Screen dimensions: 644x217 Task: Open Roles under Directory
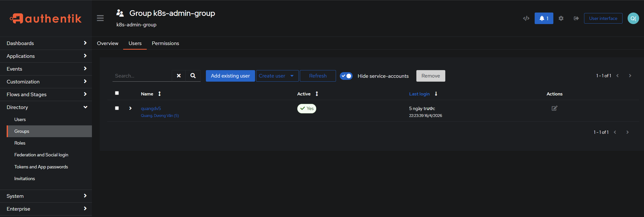pos(49,143)
